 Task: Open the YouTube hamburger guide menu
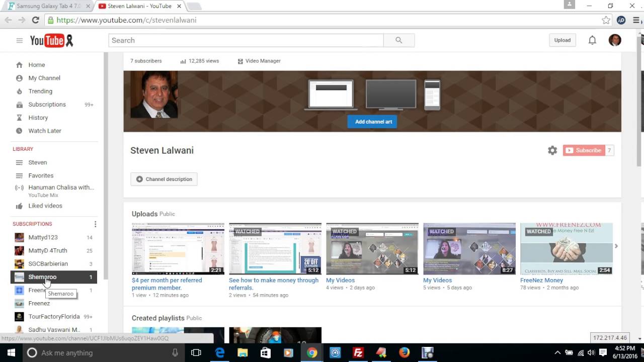click(x=19, y=40)
